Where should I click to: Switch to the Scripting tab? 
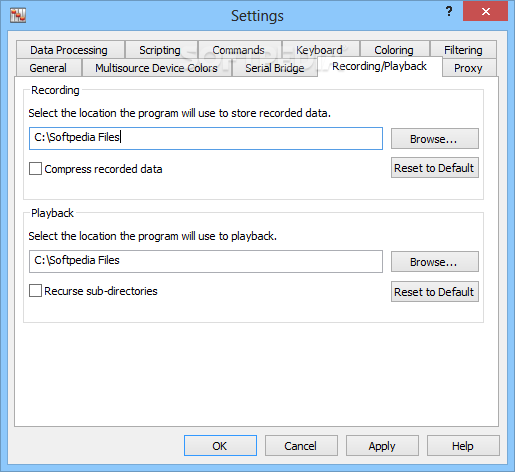[161, 50]
